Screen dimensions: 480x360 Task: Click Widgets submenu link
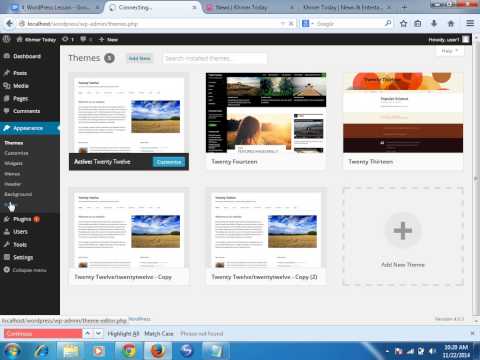tap(13, 163)
